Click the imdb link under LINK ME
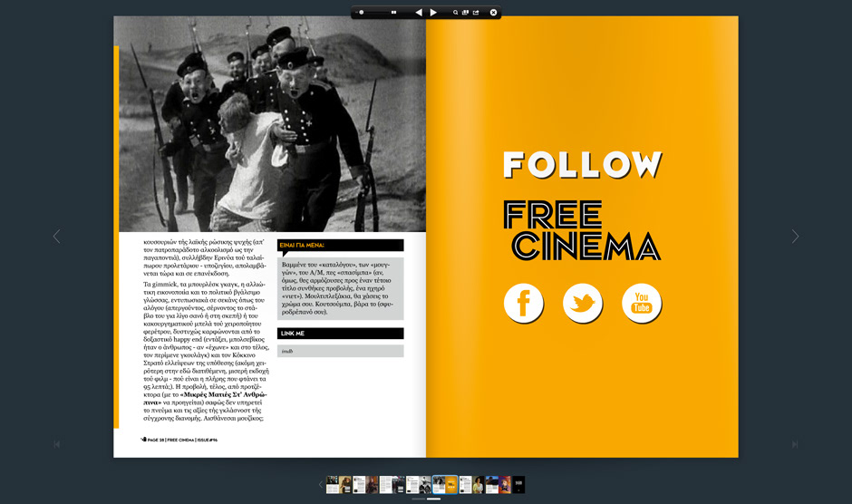Viewport: 852px width, 504px height. 287,351
